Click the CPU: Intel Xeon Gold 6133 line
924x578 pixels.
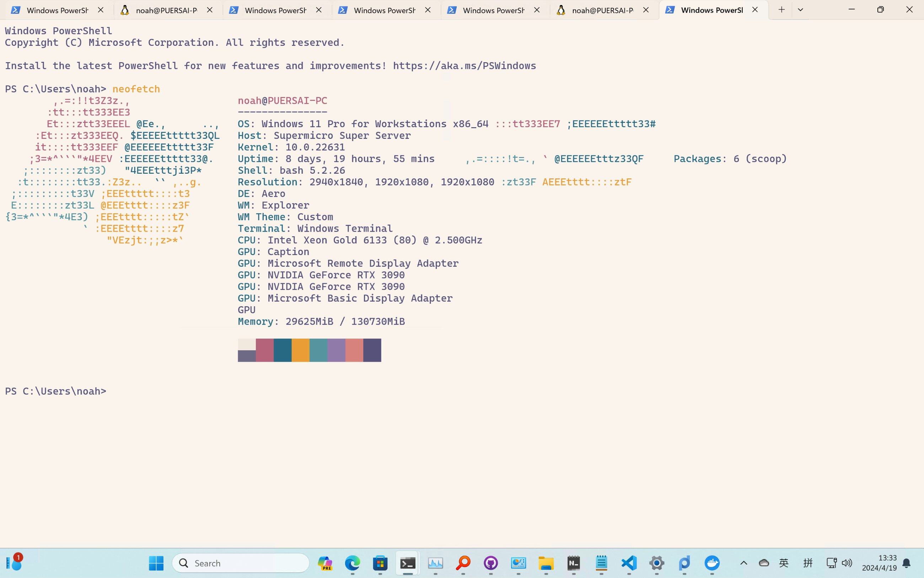[x=360, y=240]
